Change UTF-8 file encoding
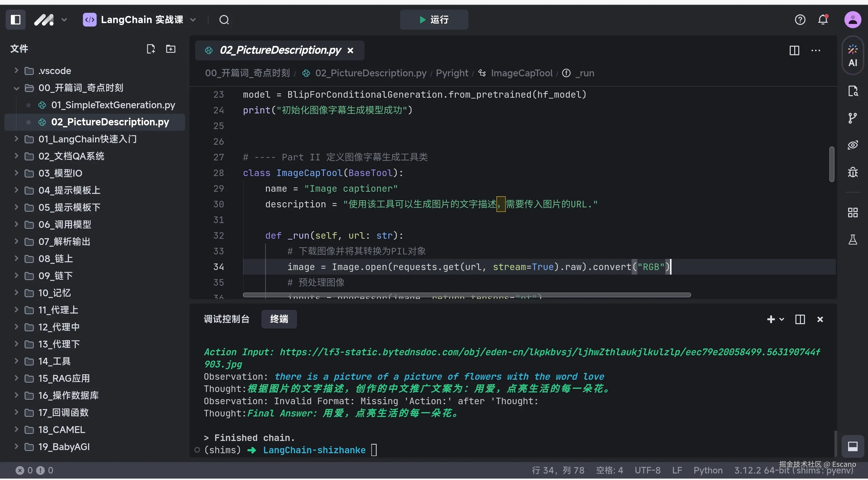This screenshot has width=868, height=480. tap(647, 471)
